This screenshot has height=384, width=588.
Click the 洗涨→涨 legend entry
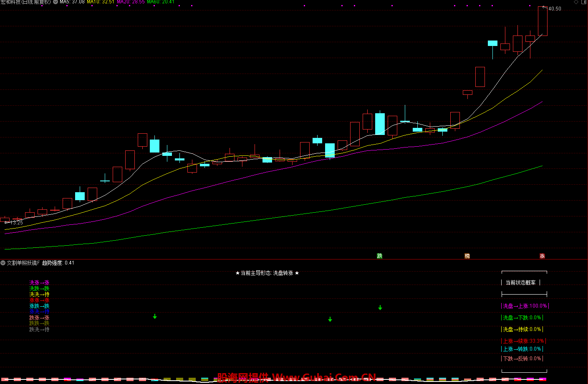coord(39,283)
